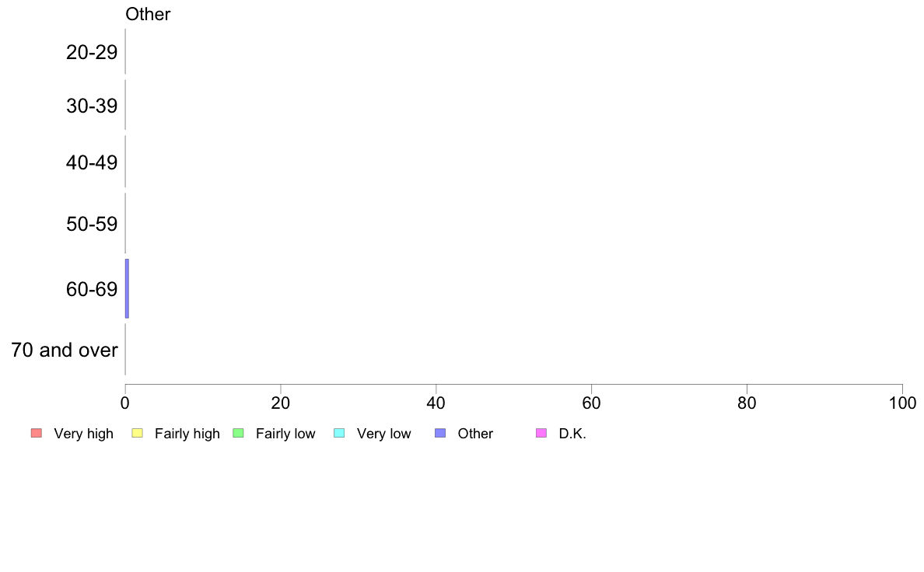This screenshot has width=924, height=572.
Task: Select the blue bar for 60-69
Action: click(x=127, y=288)
